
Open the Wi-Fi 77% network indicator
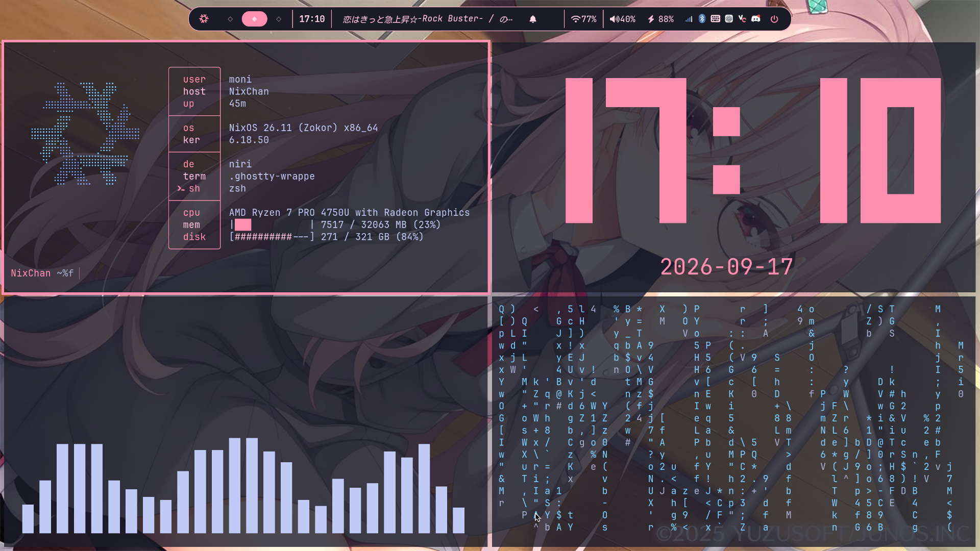point(583,19)
